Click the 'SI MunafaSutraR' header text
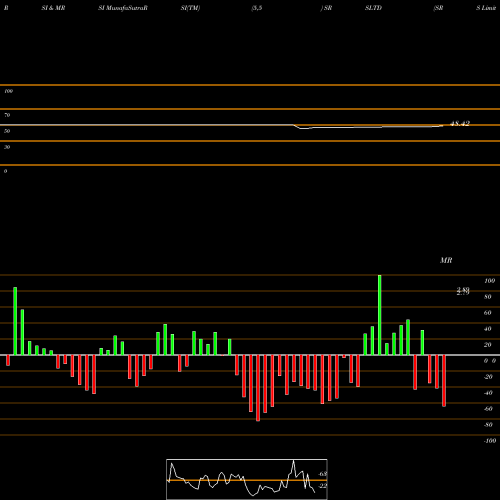 coord(123,8)
